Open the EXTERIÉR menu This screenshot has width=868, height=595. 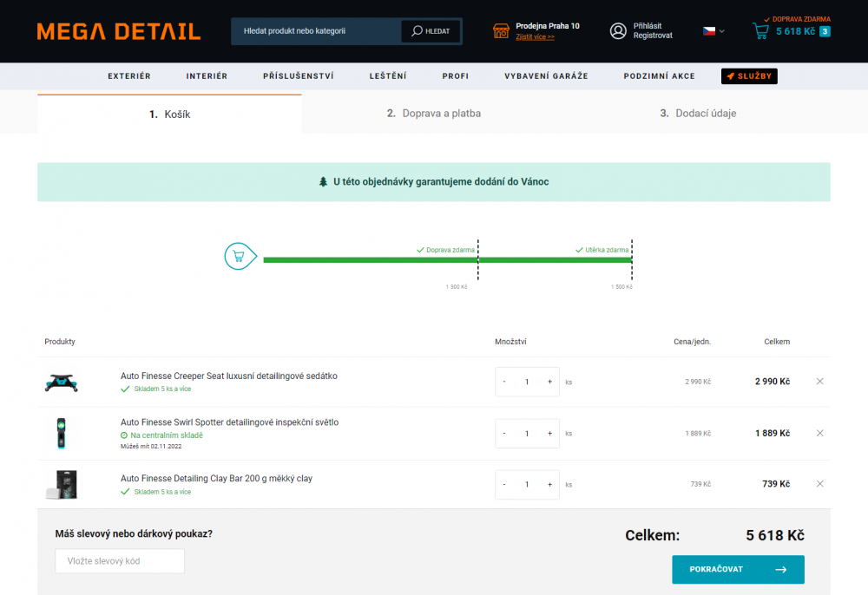(129, 76)
